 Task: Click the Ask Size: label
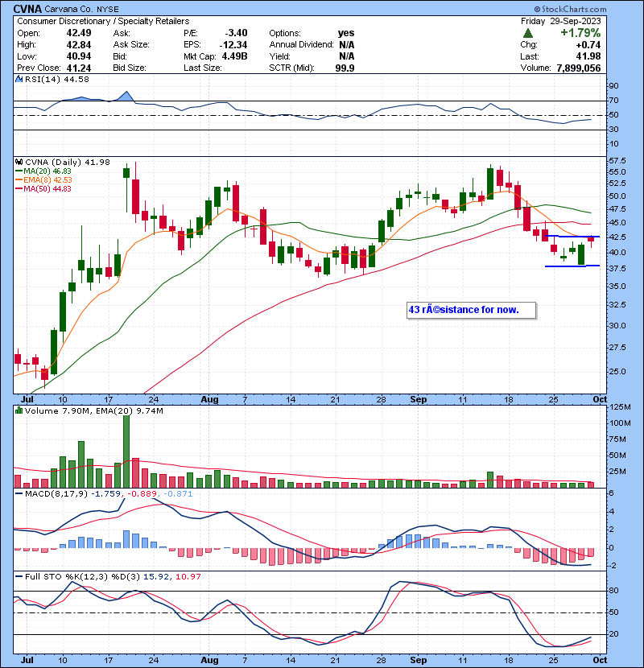[x=131, y=44]
